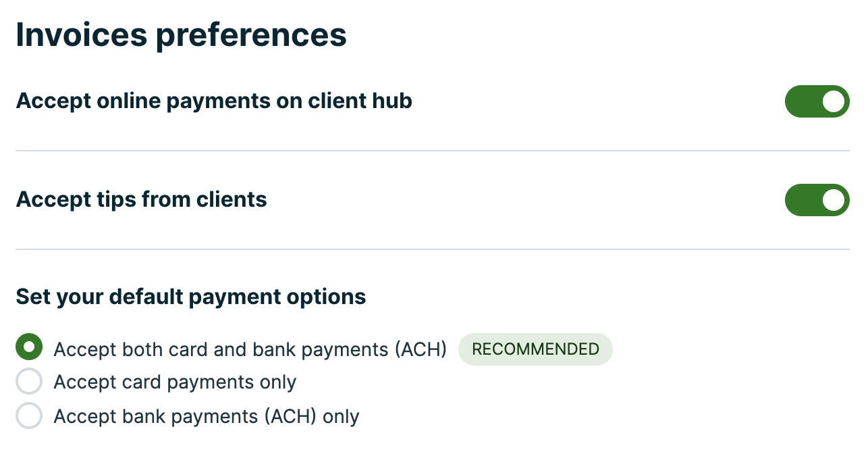Click the "Accept online payments on client hub" label
The height and width of the screenshot is (450, 868).
(214, 101)
